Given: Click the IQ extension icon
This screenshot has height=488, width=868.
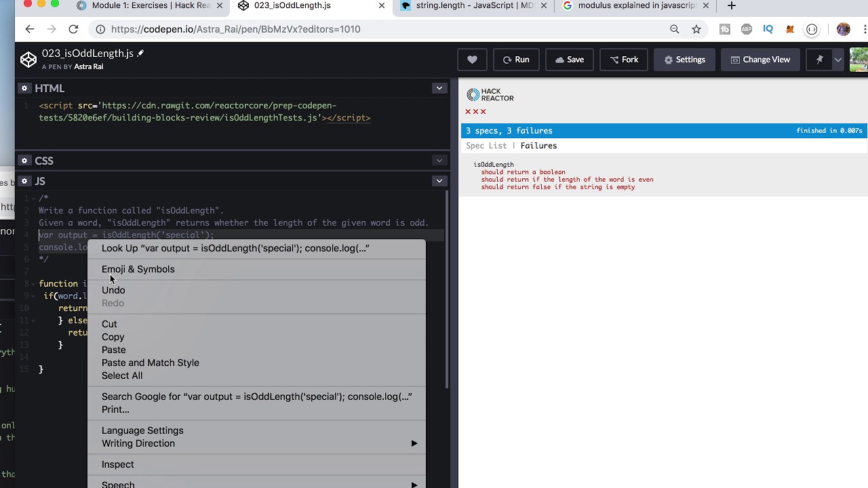Looking at the screenshot, I should [x=768, y=29].
